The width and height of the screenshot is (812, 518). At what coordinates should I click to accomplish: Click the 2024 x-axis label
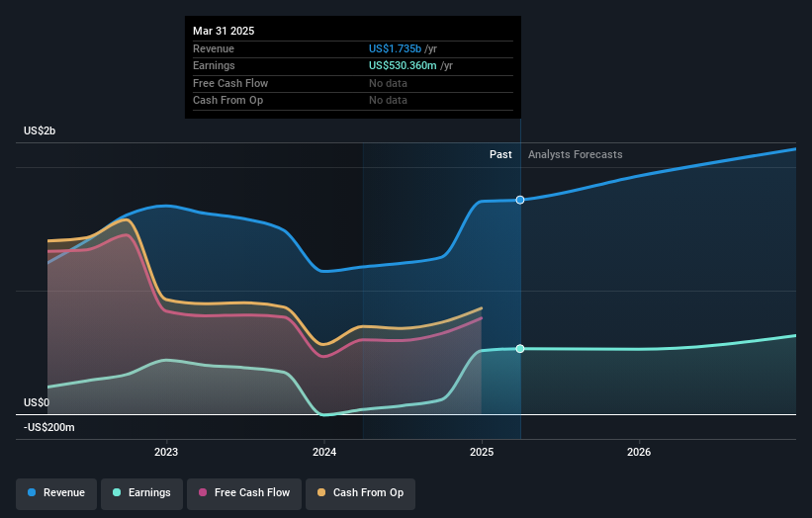(324, 453)
